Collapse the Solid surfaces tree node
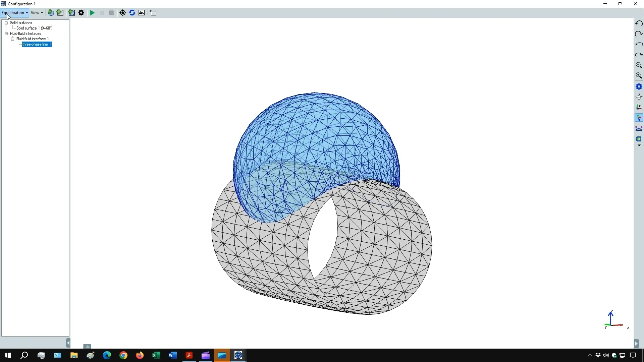Image resolution: width=644 pixels, height=362 pixels. [x=6, y=22]
